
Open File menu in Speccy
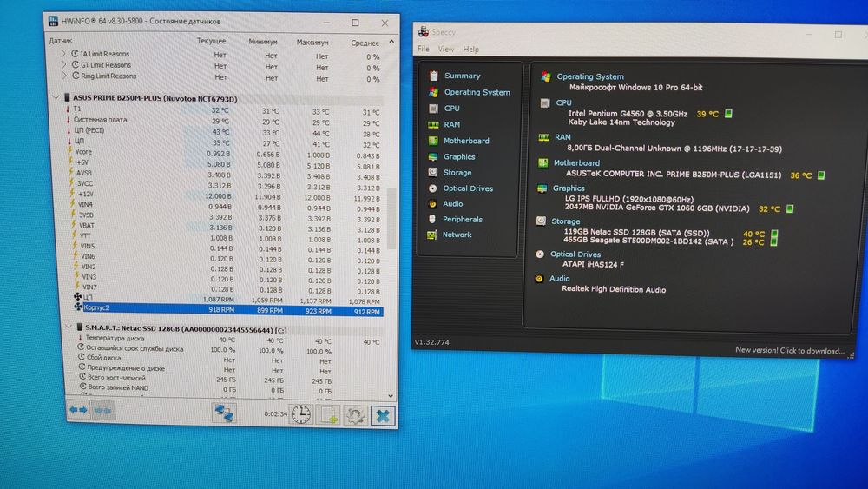(424, 49)
